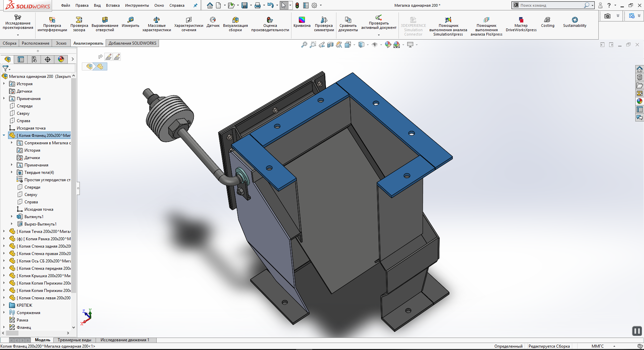
Task: Click the ММГС units in the status bar
Action: pyautogui.click(x=597, y=346)
